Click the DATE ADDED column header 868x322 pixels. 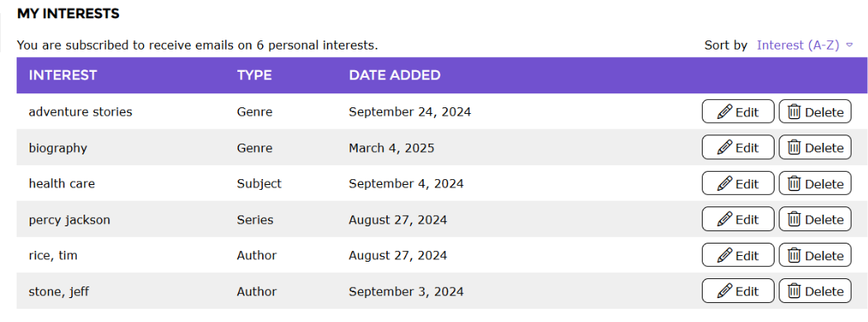pos(394,75)
